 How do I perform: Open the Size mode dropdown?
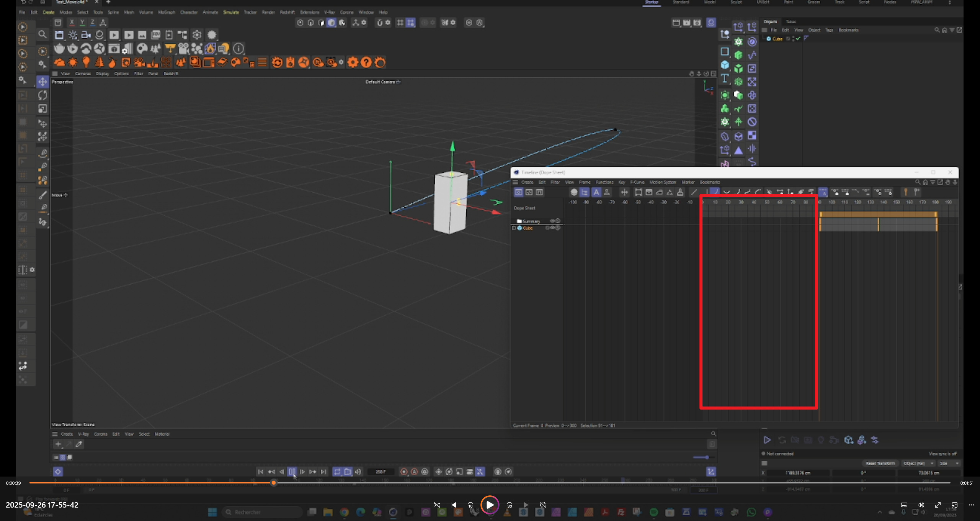click(949, 463)
